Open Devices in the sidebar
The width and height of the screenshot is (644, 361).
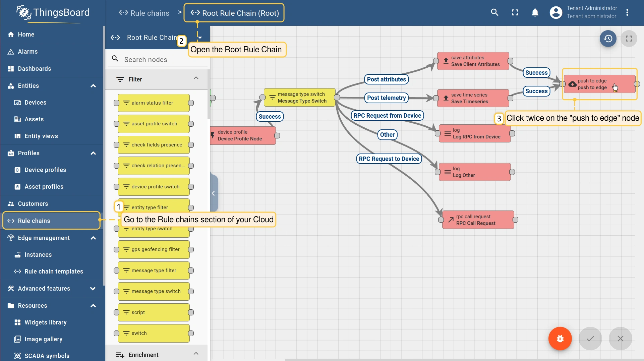[x=35, y=103]
